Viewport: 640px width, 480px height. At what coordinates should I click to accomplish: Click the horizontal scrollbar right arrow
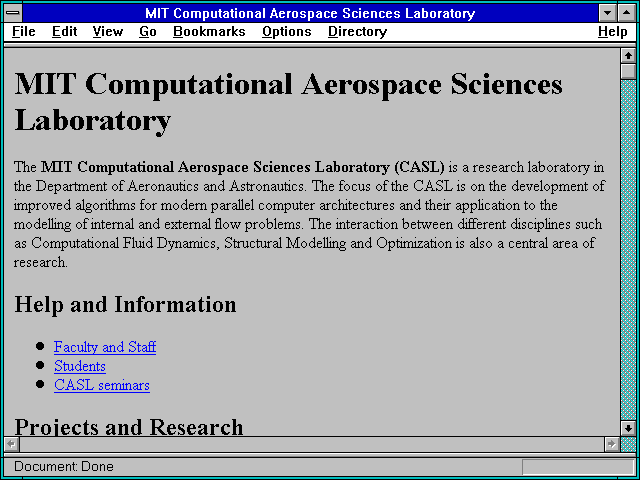tap(611, 444)
